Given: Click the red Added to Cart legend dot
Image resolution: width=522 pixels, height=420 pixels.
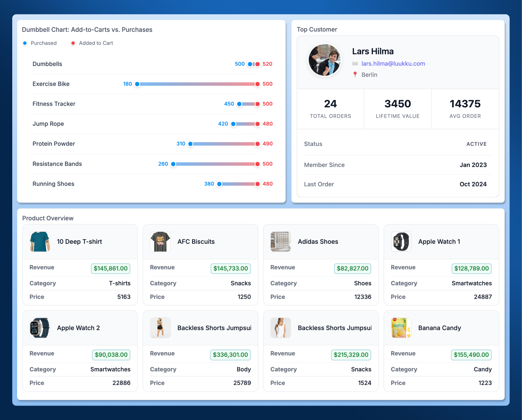Looking at the screenshot, I should pos(73,43).
